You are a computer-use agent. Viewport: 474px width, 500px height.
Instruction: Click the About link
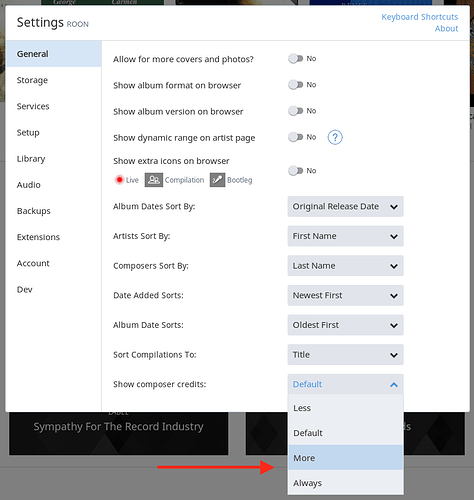click(x=446, y=29)
